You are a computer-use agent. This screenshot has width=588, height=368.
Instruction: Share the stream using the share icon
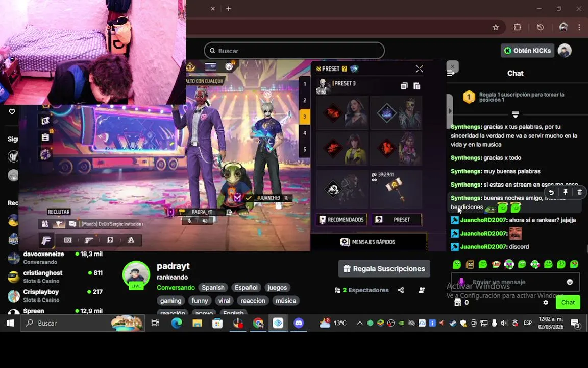coord(401,290)
